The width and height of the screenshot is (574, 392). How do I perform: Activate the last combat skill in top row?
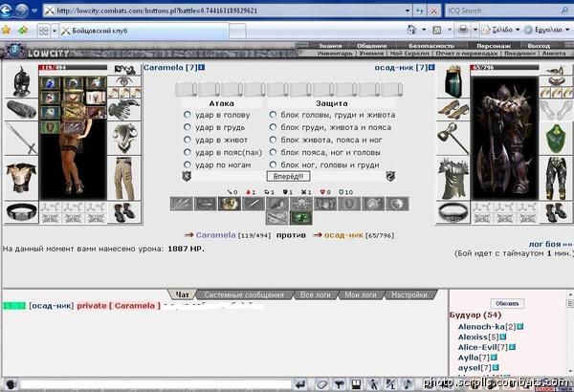[397, 204]
